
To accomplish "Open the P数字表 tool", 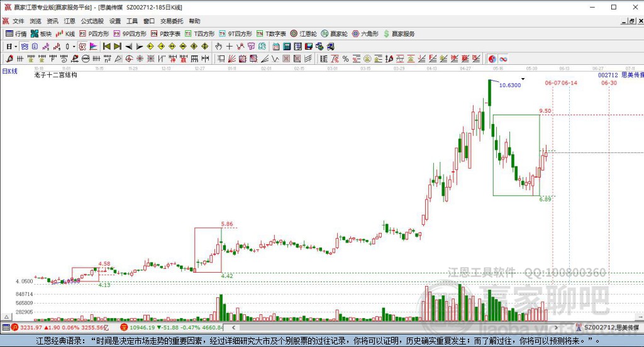I will [x=165, y=34].
